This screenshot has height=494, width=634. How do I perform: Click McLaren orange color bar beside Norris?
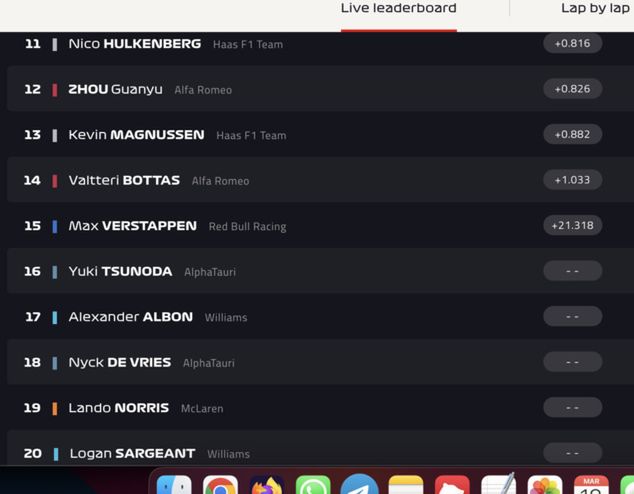click(x=55, y=409)
